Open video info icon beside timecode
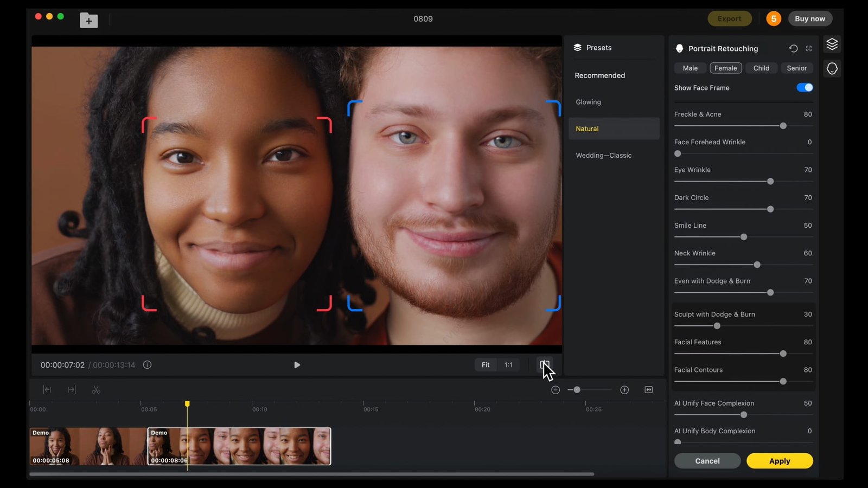This screenshot has width=868, height=488. [x=147, y=365]
